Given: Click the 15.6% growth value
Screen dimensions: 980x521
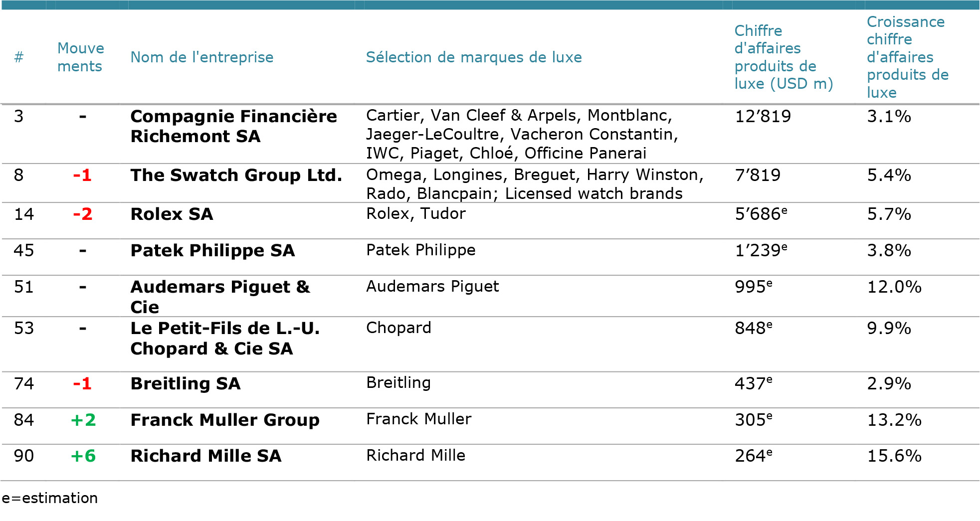Looking at the screenshot, I should pyautogui.click(x=894, y=456).
